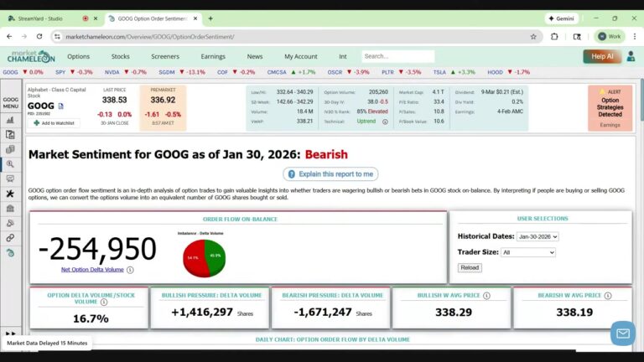
Task: Open the bank building sidebar icon
Action: click(x=10, y=209)
